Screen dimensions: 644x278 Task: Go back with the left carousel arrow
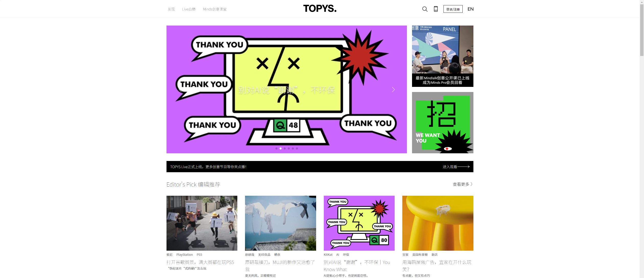pos(180,90)
